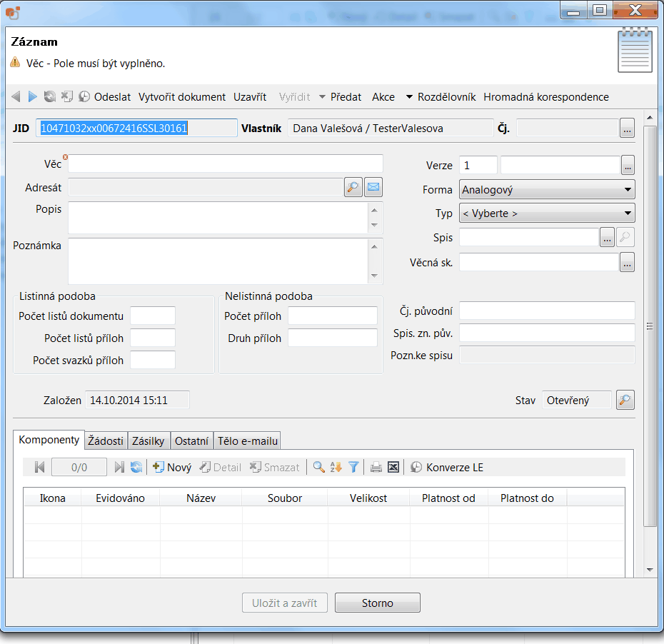Screen dimensions: 664x644
Task: Sort by Soubor column header
Action: click(285, 498)
